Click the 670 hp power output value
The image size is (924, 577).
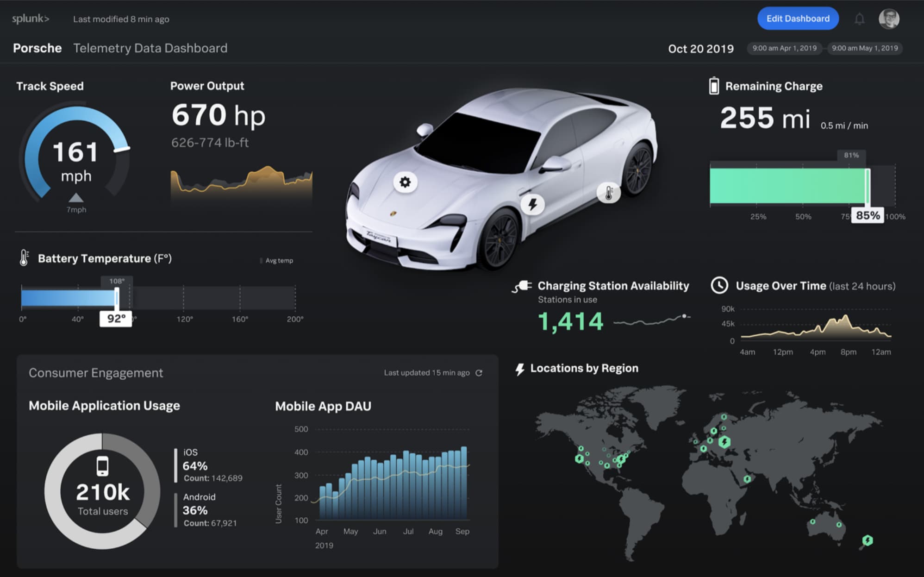coord(219,115)
